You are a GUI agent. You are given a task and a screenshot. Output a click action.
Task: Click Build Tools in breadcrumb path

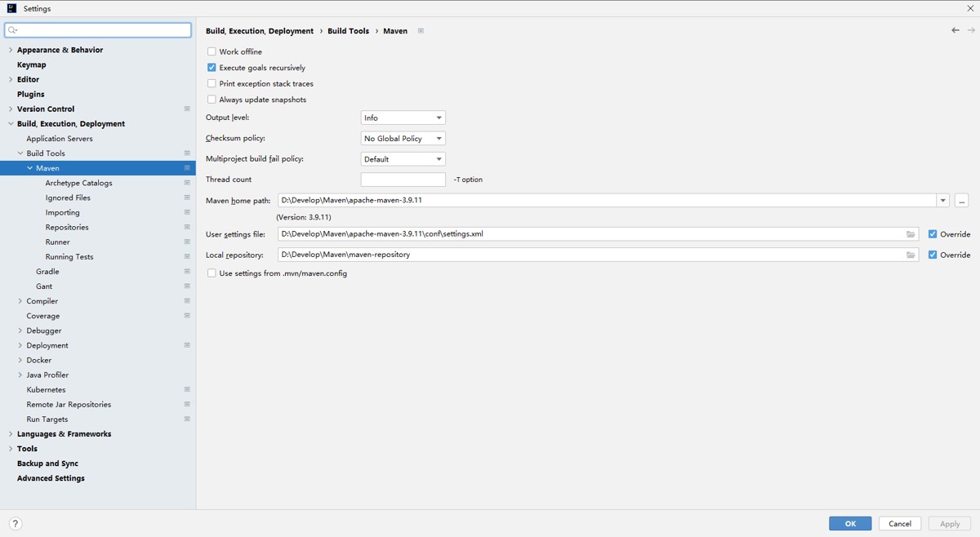click(349, 31)
